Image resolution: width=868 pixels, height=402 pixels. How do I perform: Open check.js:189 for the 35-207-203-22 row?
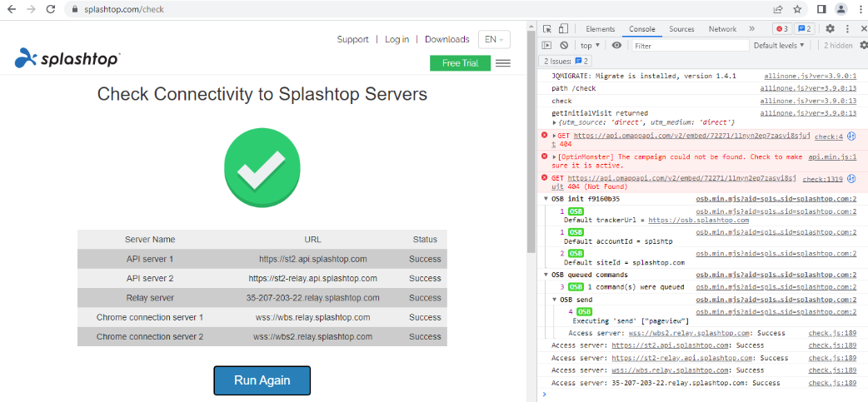tap(832, 383)
